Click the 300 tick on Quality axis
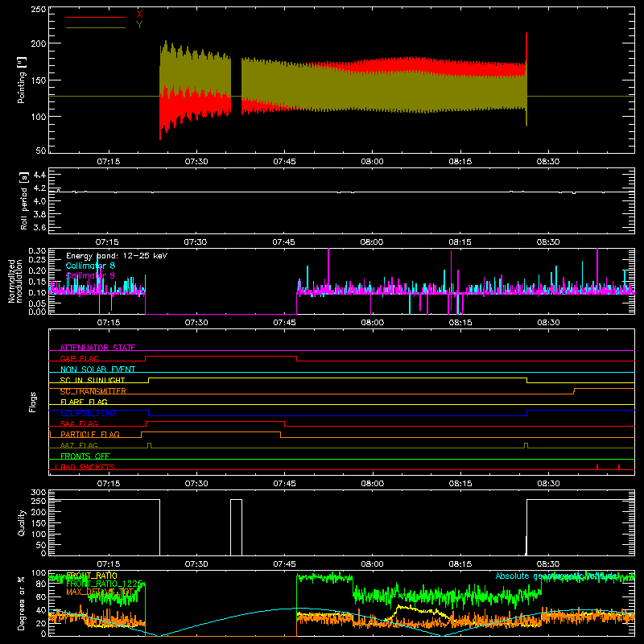 tap(39, 493)
